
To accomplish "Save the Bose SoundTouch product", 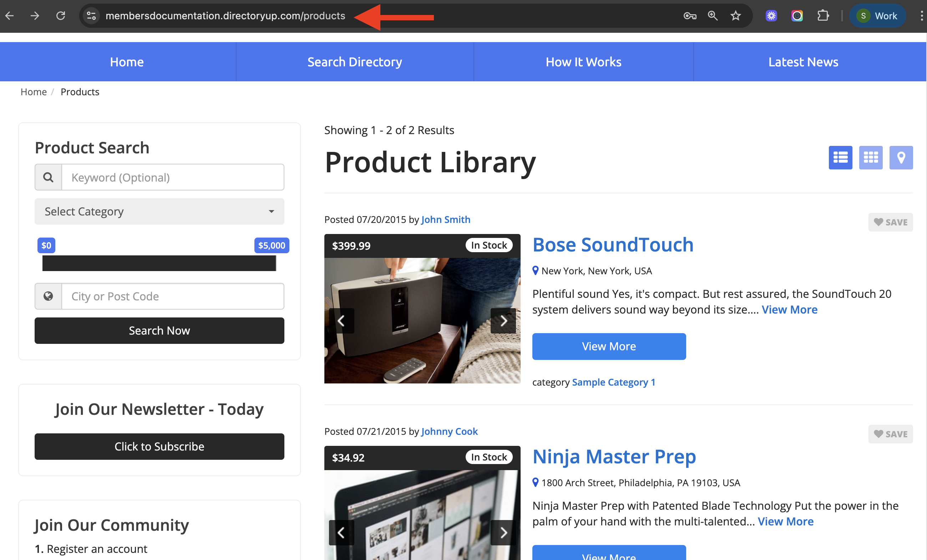I will [890, 222].
